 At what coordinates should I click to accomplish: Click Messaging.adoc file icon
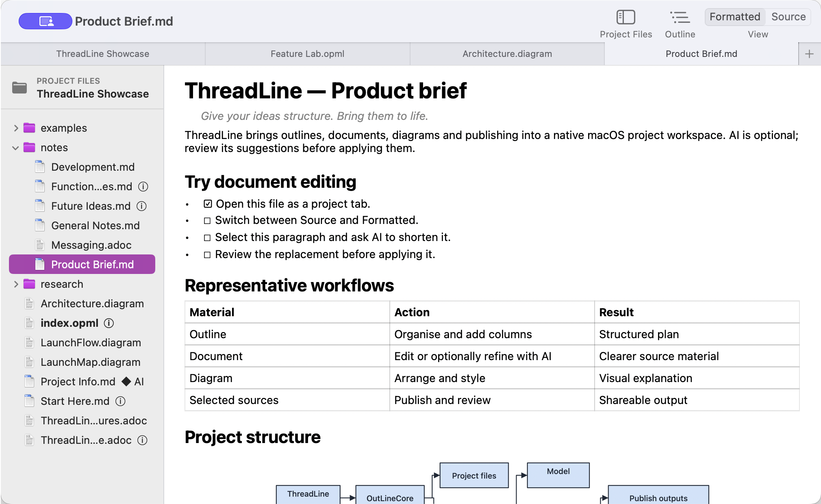point(40,245)
